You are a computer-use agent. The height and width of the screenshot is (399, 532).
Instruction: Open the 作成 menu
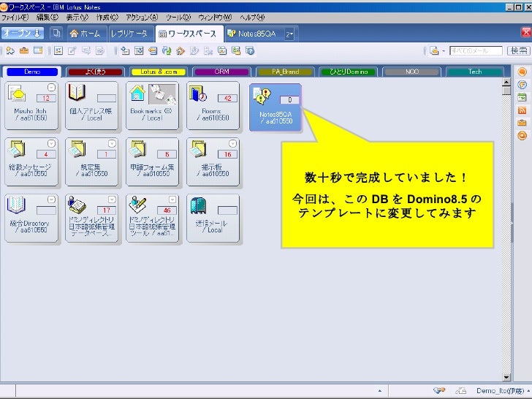107,17
